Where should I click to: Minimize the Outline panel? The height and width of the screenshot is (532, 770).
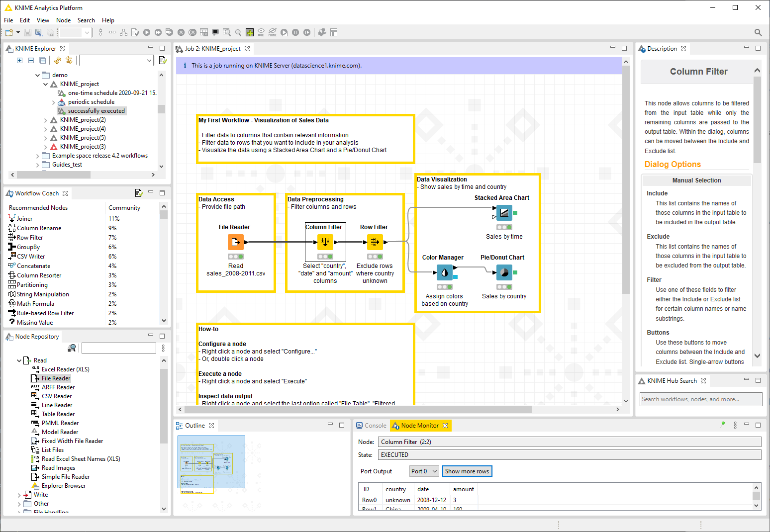point(330,425)
